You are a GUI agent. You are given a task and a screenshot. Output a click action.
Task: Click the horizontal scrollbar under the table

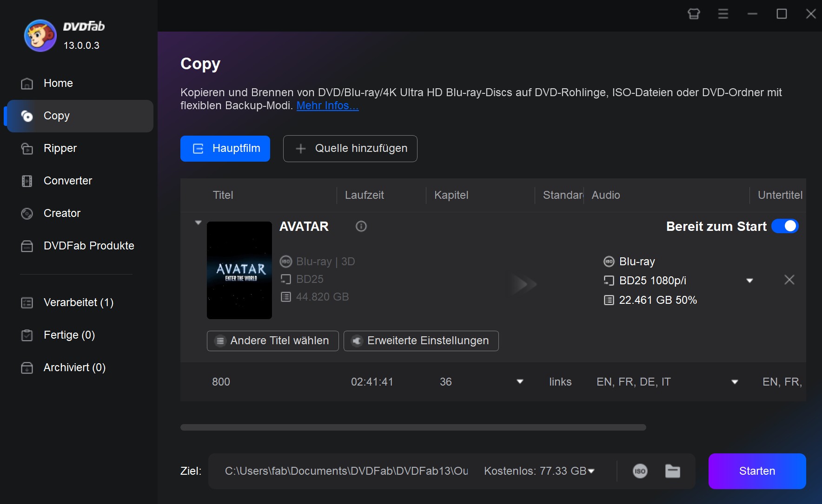(413, 427)
